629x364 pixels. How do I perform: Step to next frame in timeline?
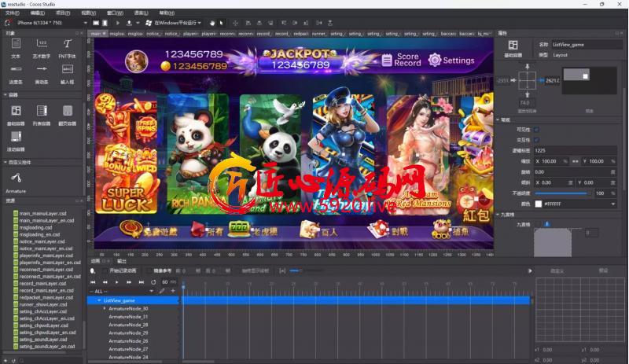click(x=129, y=282)
